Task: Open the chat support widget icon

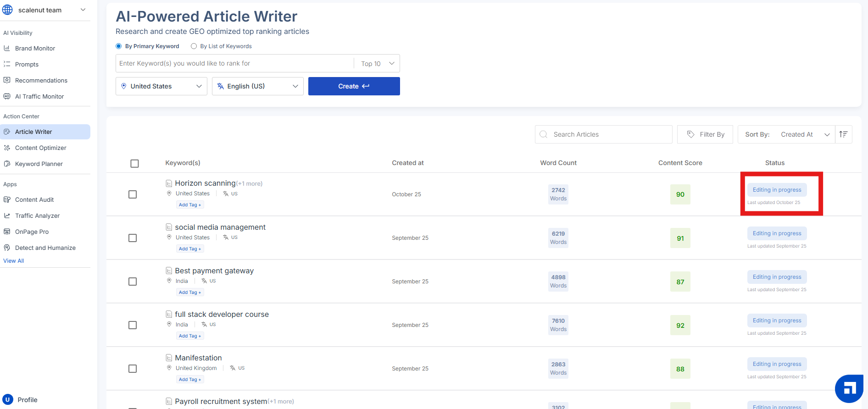Action: (849, 388)
